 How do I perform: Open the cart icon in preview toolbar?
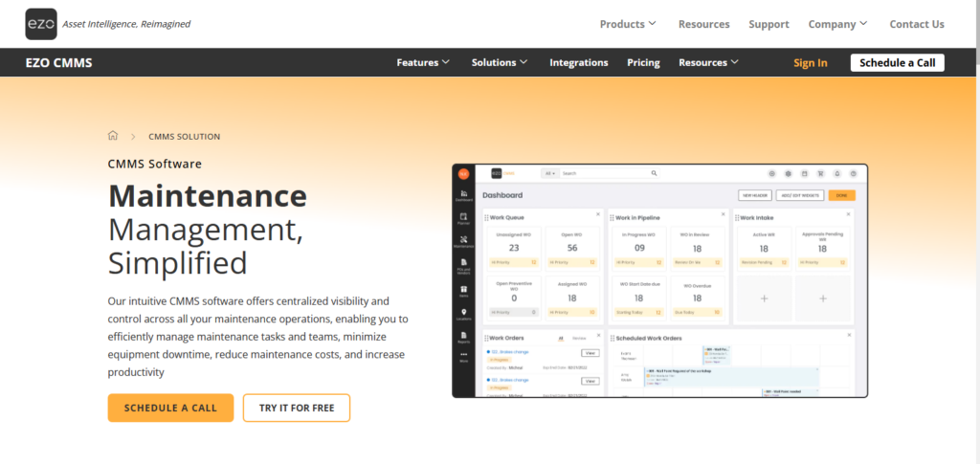click(x=820, y=173)
